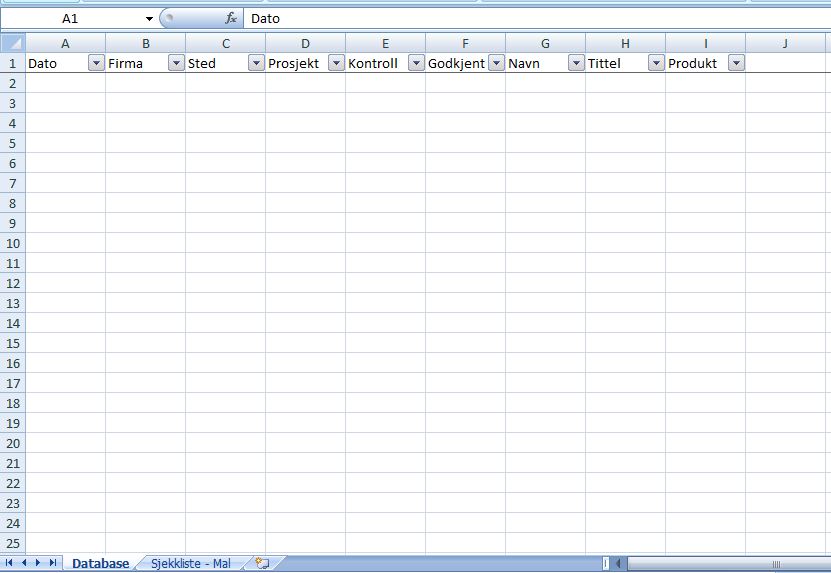Open the Firma column filter dropdown

(x=176, y=63)
